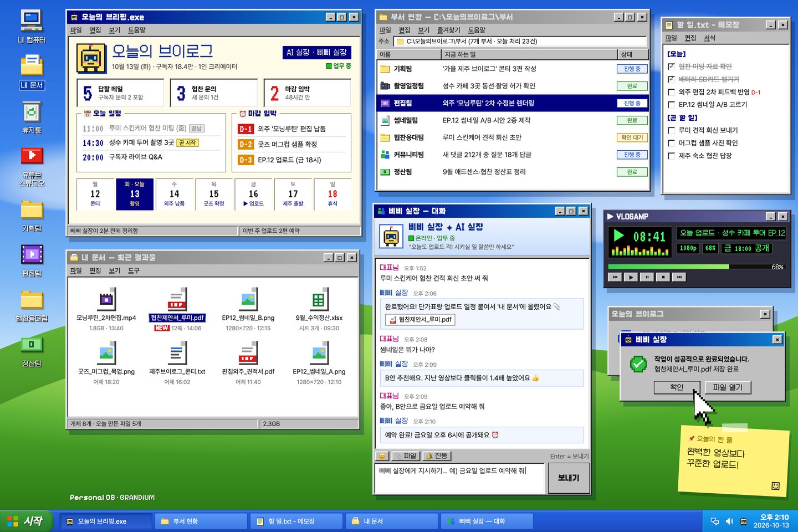Pause playback in VLOGAMP

click(x=647, y=277)
